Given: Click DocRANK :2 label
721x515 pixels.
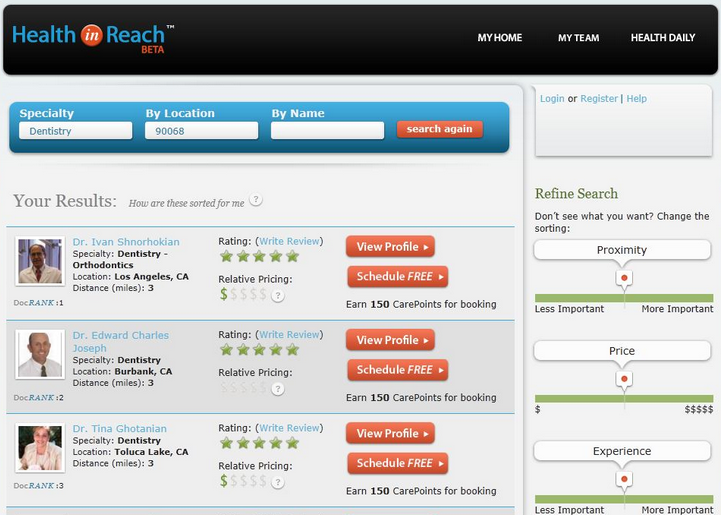Looking at the screenshot, I should (x=39, y=398).
